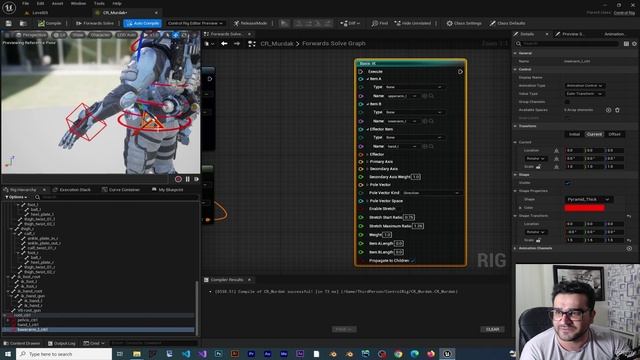The height and width of the screenshot is (360, 640).
Task: Switch to the first level editor tab
Action: [x=39, y=13]
